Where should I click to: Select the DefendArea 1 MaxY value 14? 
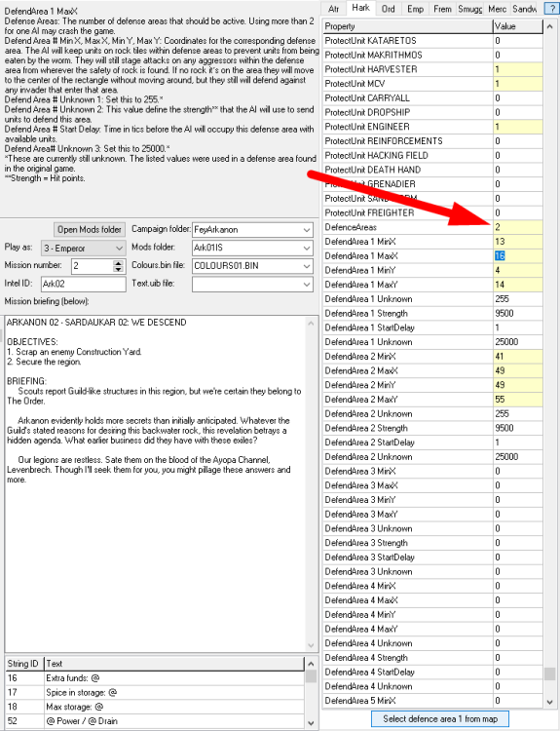pos(517,285)
